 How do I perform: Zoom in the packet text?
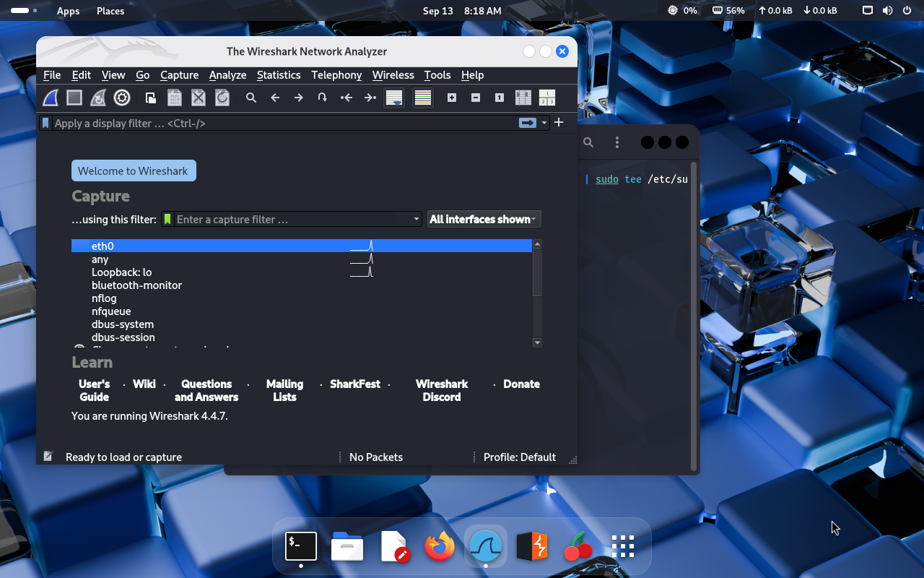coord(452,98)
